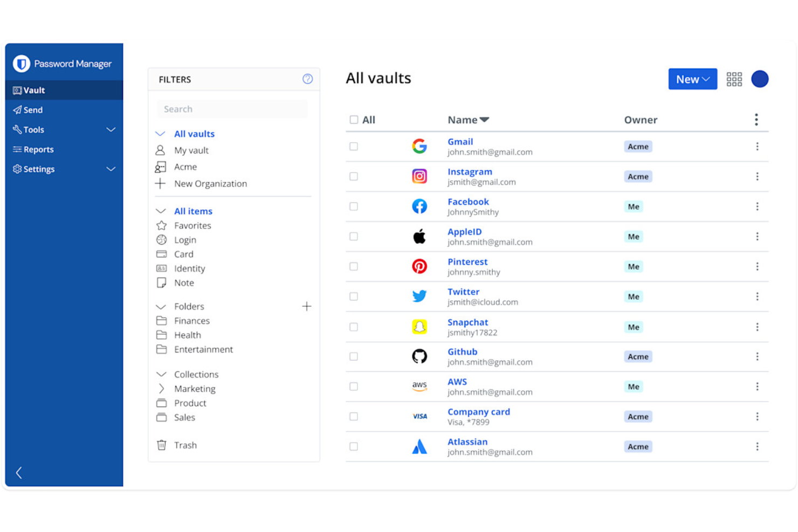The width and height of the screenshot is (798, 532).
Task: Click inside the filters search field
Action: pyautogui.click(x=231, y=108)
